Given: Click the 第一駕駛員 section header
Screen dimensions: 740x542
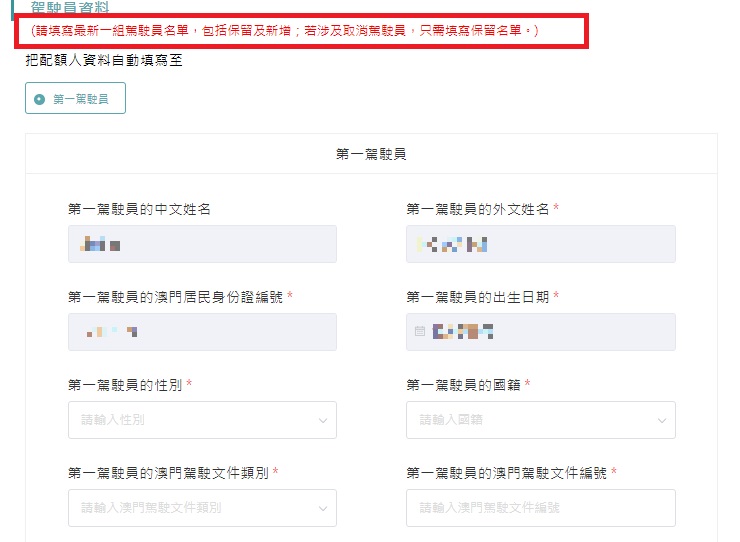Looking at the screenshot, I should [371, 155].
